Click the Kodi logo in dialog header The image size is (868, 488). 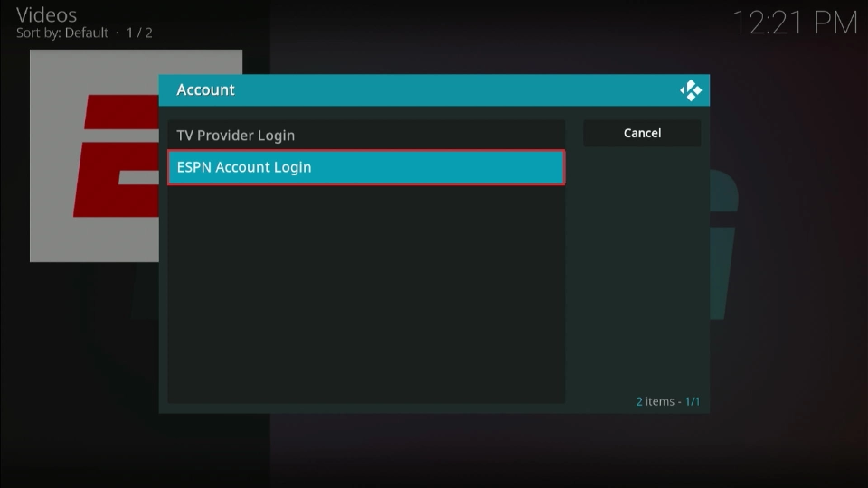(690, 90)
